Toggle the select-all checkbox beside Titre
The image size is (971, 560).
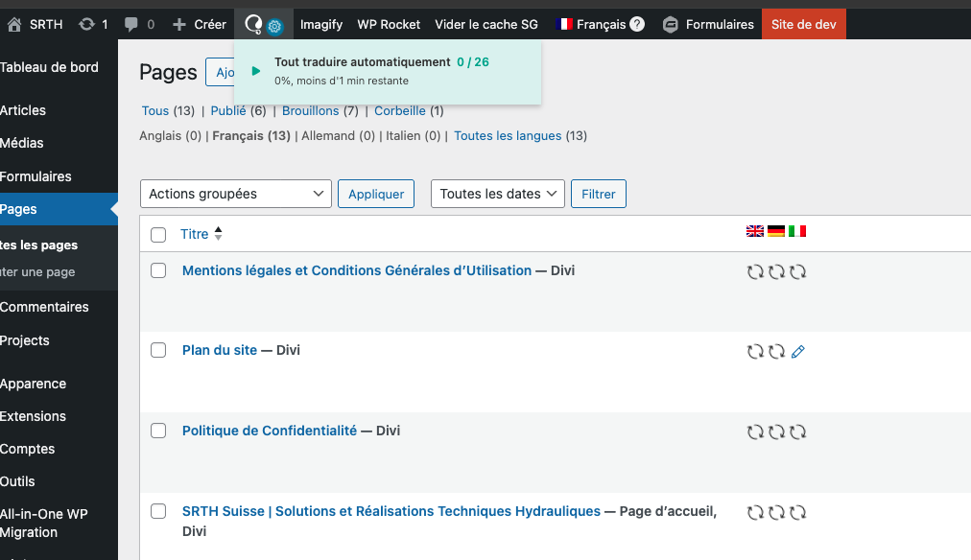(158, 234)
